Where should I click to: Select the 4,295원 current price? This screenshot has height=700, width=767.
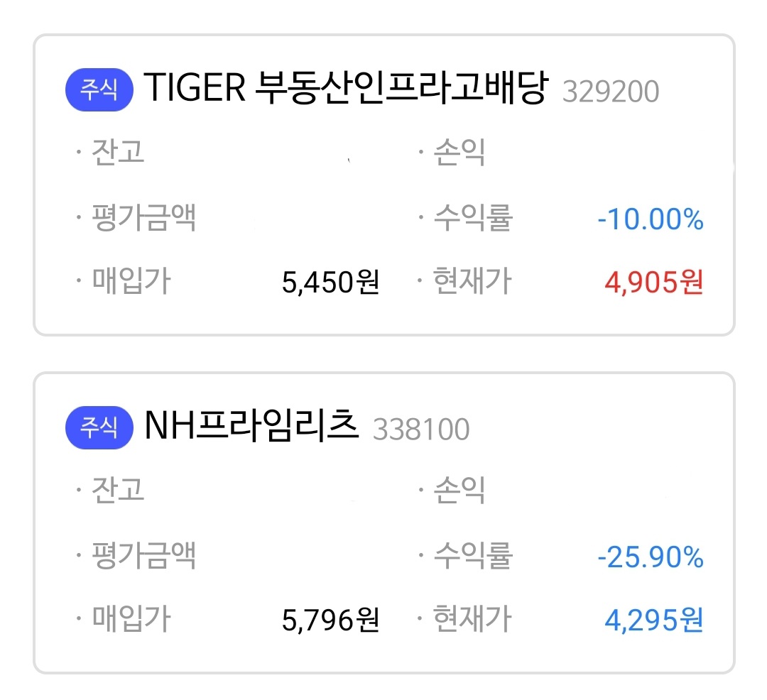coord(654,620)
